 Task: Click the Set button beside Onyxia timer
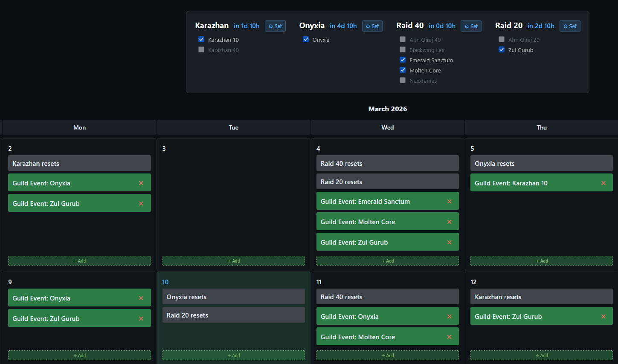(372, 26)
